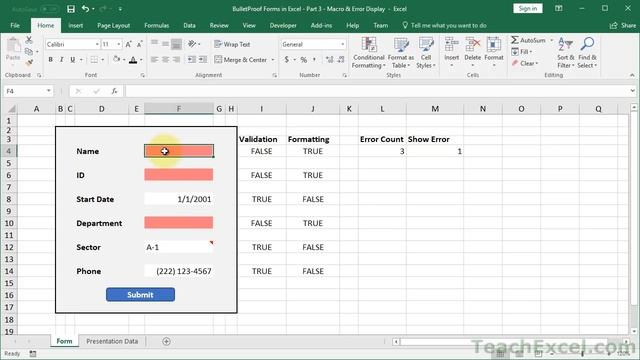Image resolution: width=640 pixels, height=360 pixels.
Task: Click the Comma Style icon
Action: [315, 60]
